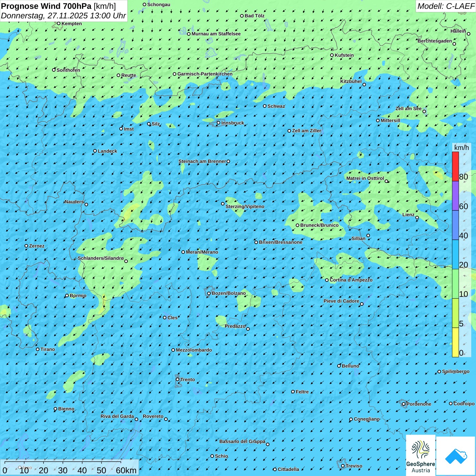Select the Matrei in Osttirol label
The height and width of the screenshot is (476, 476).
[x=365, y=178]
